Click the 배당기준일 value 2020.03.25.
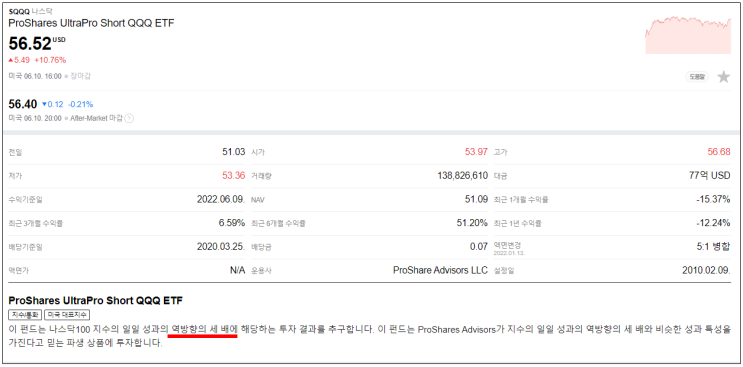 coord(221,247)
